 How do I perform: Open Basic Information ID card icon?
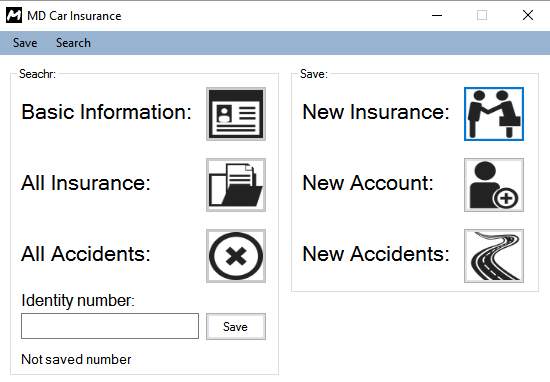[x=236, y=114]
